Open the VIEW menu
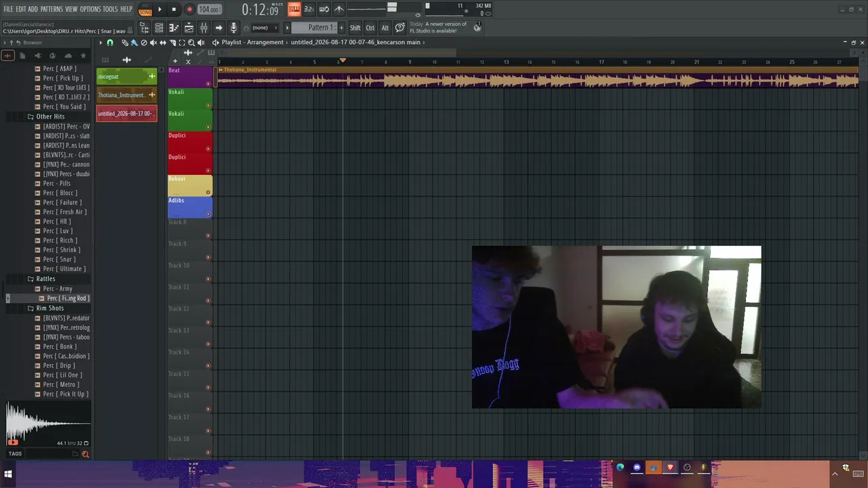The width and height of the screenshot is (868, 488). click(x=71, y=9)
